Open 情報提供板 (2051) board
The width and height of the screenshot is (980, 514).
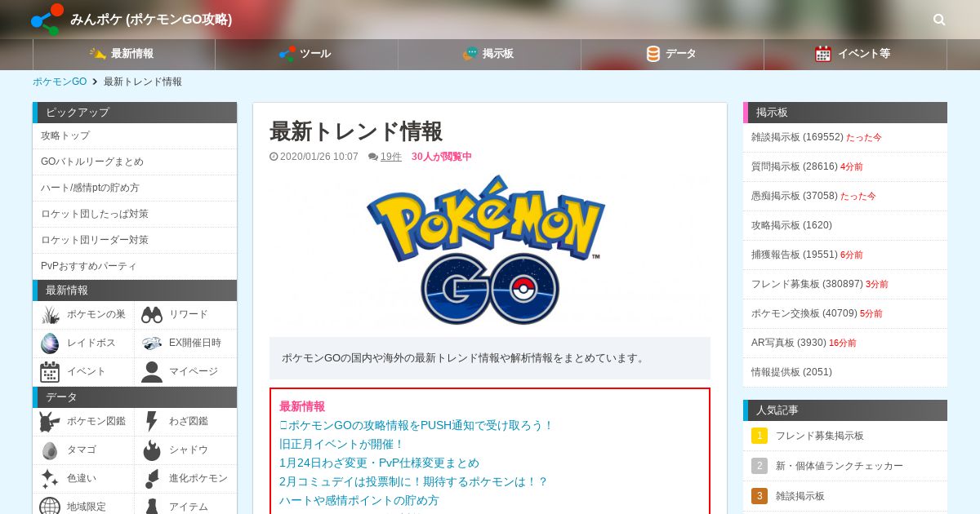[845, 372]
